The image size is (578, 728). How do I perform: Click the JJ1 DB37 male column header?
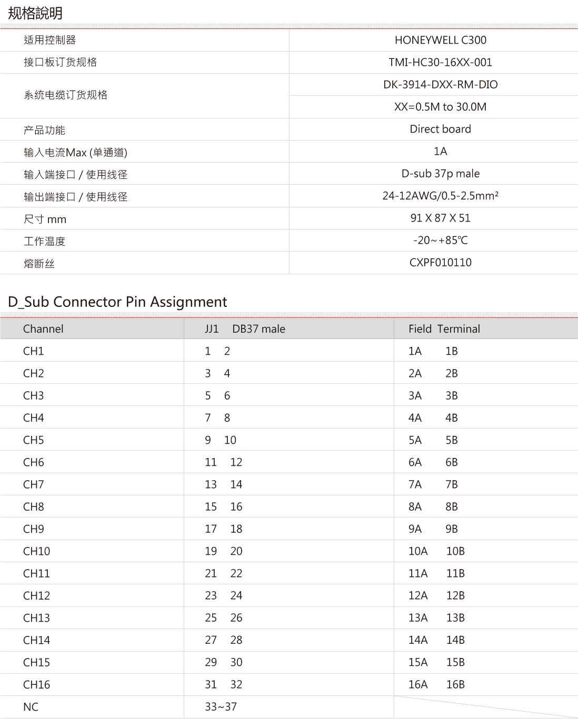tap(245, 329)
